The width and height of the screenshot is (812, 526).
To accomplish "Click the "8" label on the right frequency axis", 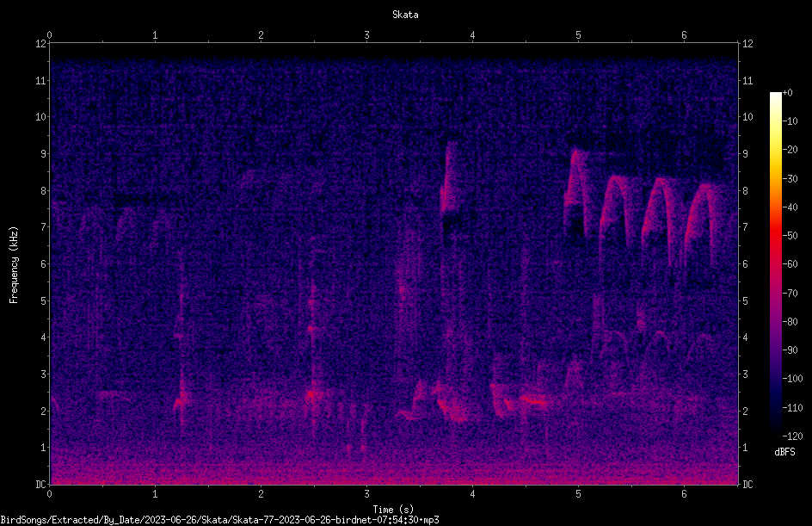I will tap(745, 191).
